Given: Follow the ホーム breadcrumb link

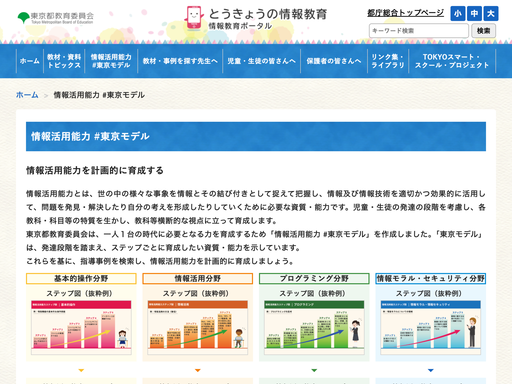Looking at the screenshot, I should (x=27, y=95).
